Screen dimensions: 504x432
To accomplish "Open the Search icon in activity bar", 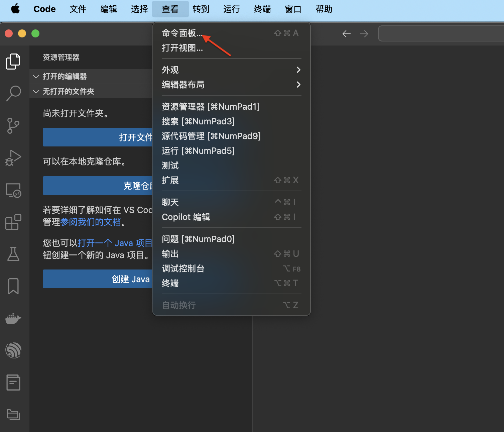I will 13,94.
